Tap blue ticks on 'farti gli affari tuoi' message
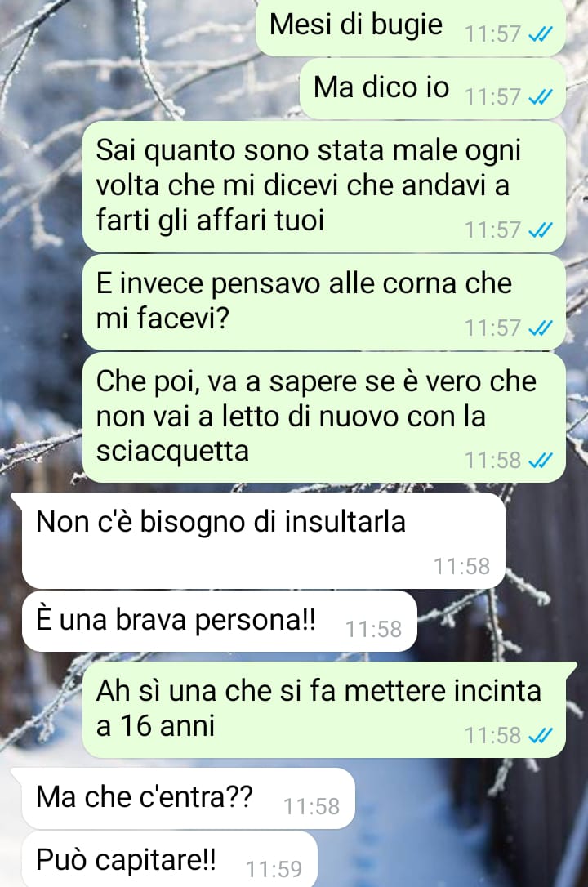 click(540, 230)
